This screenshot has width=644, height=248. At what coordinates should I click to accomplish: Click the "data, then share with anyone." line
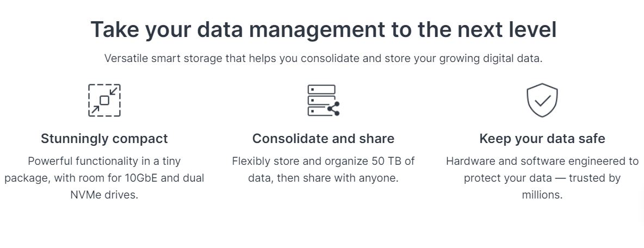click(323, 178)
